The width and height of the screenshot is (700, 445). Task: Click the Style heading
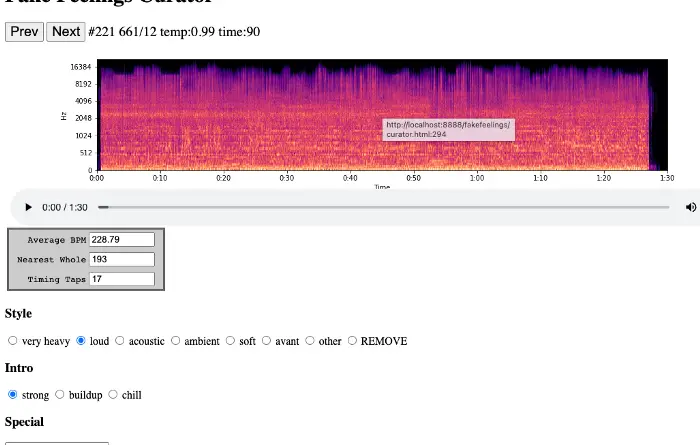pos(18,313)
